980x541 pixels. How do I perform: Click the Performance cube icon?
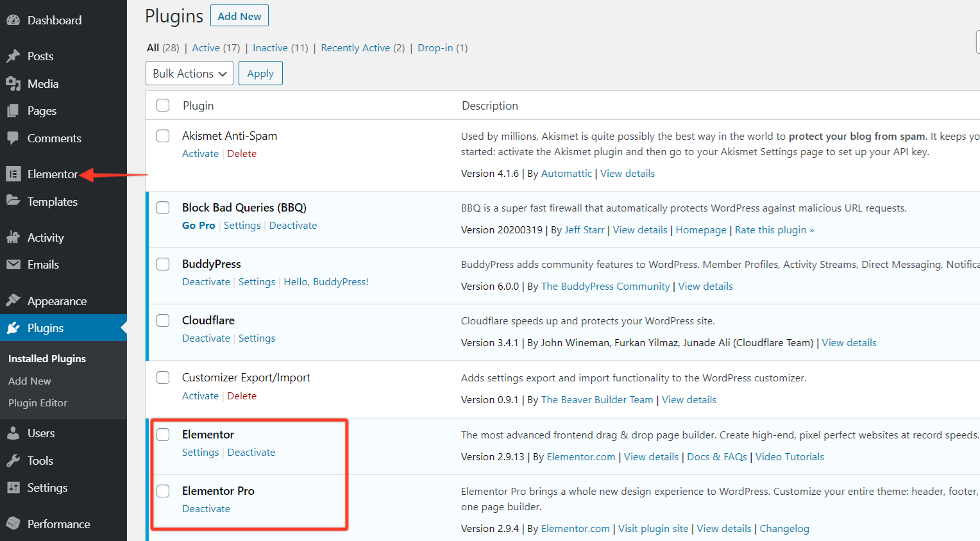point(13,524)
